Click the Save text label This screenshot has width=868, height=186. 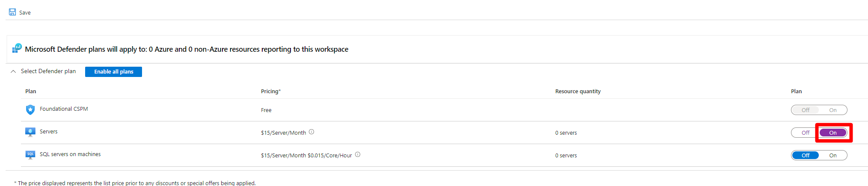coord(25,13)
